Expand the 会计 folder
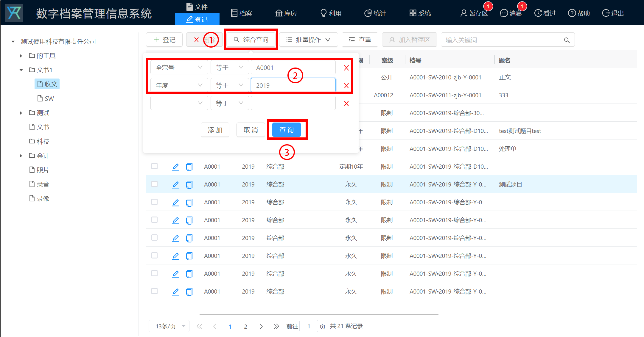Image resolution: width=644 pixels, height=337 pixels. 21,156
